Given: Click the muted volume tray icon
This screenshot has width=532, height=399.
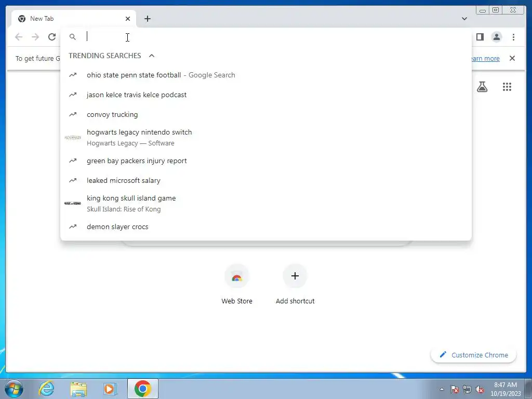Looking at the screenshot, I should coord(480,389).
